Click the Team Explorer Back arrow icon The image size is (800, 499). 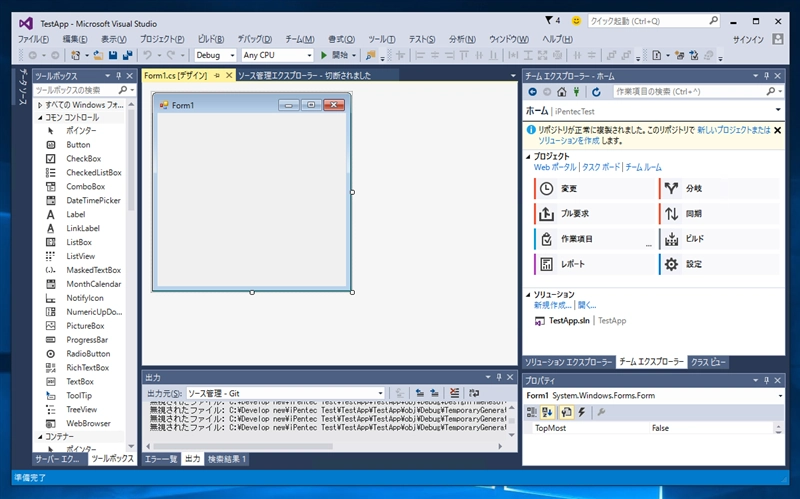click(x=532, y=92)
